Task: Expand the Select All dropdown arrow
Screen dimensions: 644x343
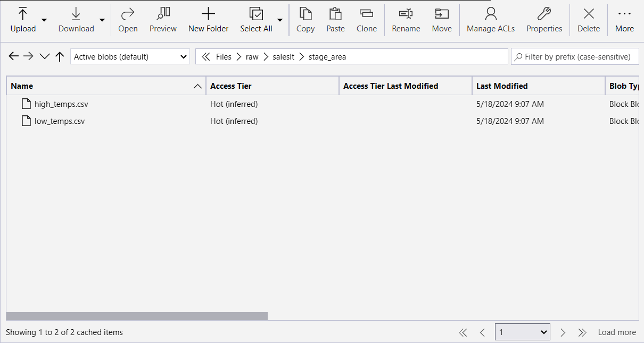Action: click(280, 20)
